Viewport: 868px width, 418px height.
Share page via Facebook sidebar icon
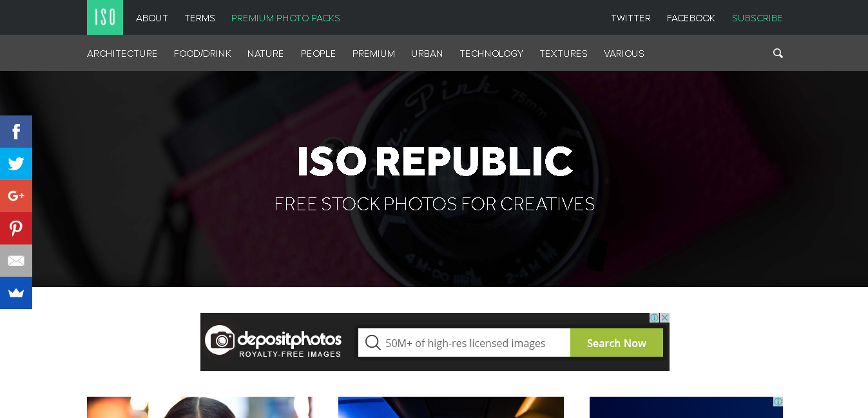tap(16, 132)
